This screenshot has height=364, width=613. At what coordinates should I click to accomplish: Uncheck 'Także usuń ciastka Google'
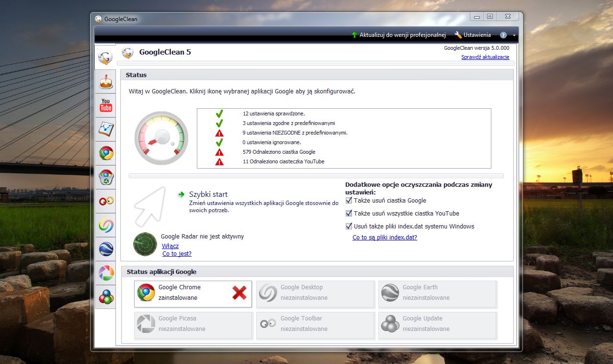(349, 200)
